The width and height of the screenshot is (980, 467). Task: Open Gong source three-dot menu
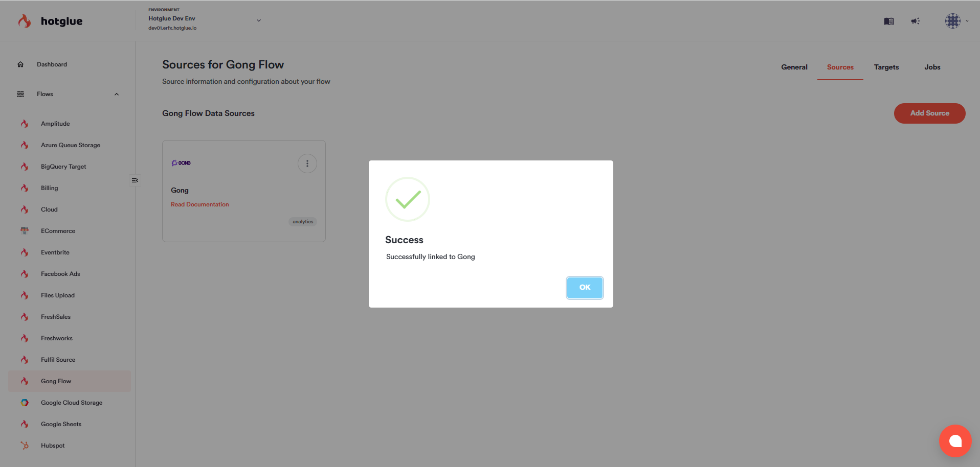(307, 164)
